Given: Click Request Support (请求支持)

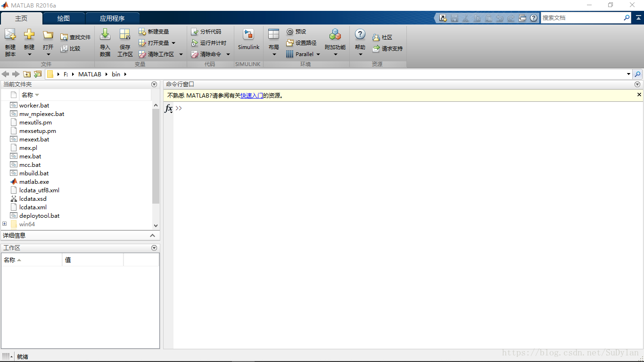Looking at the screenshot, I should pyautogui.click(x=388, y=49).
